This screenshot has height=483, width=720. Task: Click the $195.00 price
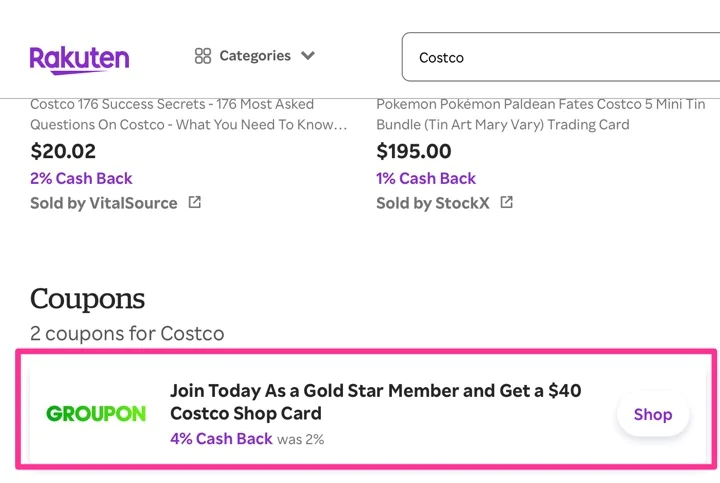[x=414, y=152]
